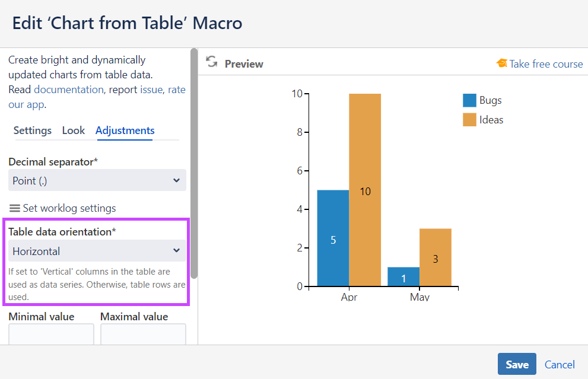This screenshot has height=379, width=588.
Task: Switch to the Look tab
Action: [74, 130]
